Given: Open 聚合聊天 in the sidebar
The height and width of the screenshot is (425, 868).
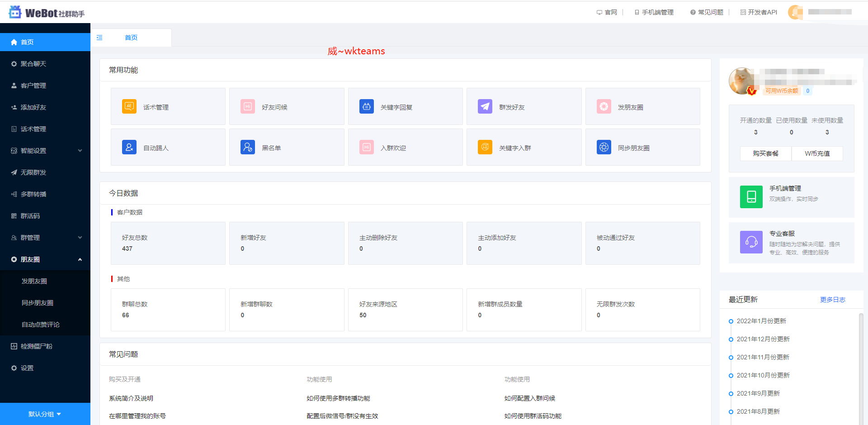Looking at the screenshot, I should tap(33, 64).
